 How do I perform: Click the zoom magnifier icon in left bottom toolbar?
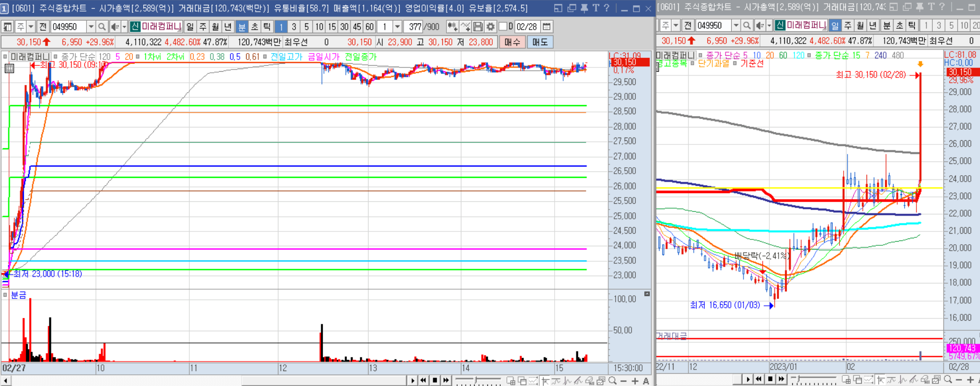click(613, 381)
